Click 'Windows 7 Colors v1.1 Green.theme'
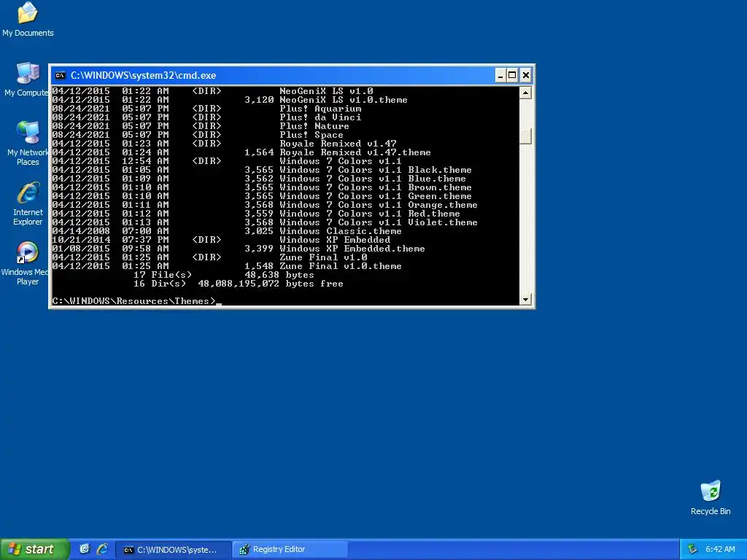This screenshot has width=747, height=560. point(376,196)
